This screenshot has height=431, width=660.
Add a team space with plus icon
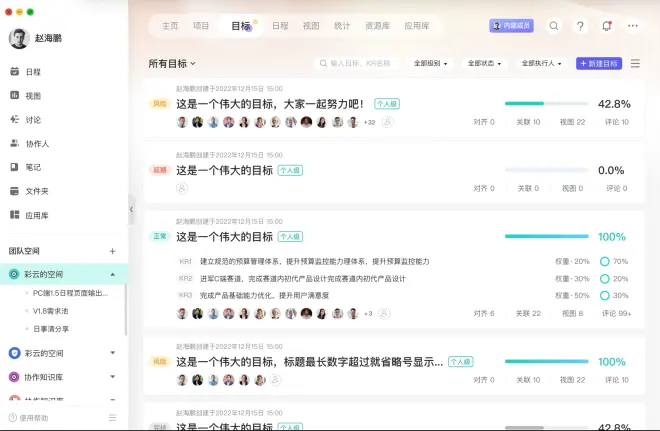[112, 251]
